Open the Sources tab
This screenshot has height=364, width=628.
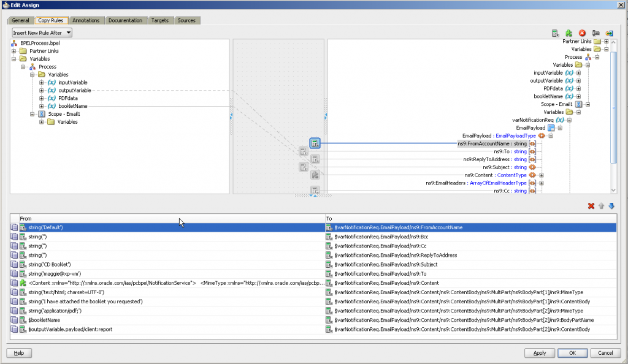(x=186, y=20)
